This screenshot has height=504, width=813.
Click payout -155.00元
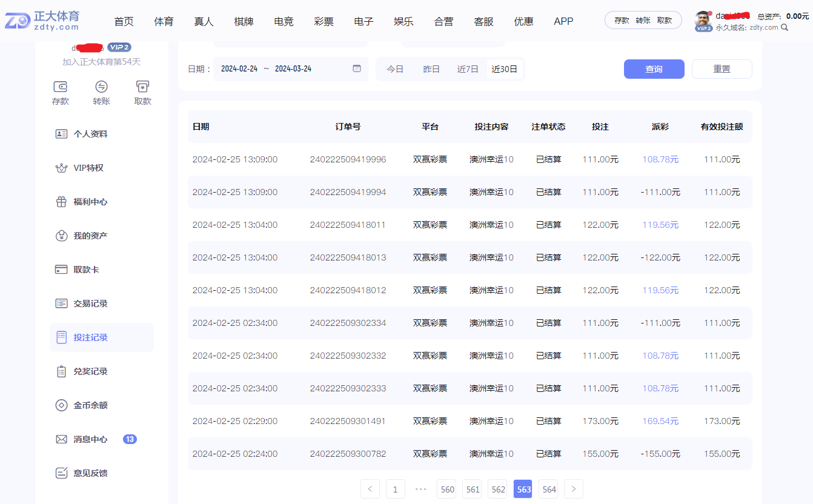660,454
